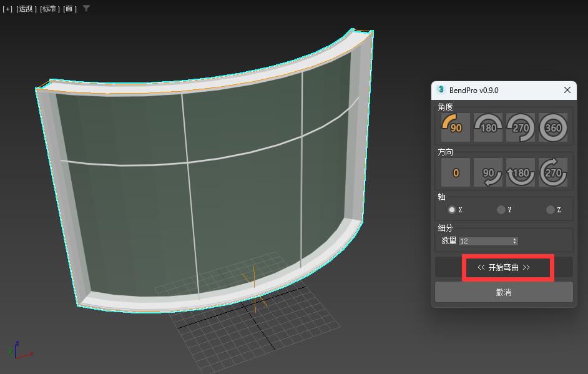Select the 90 degree bend angle icon
Screen dimensions: 588x374
pos(456,127)
